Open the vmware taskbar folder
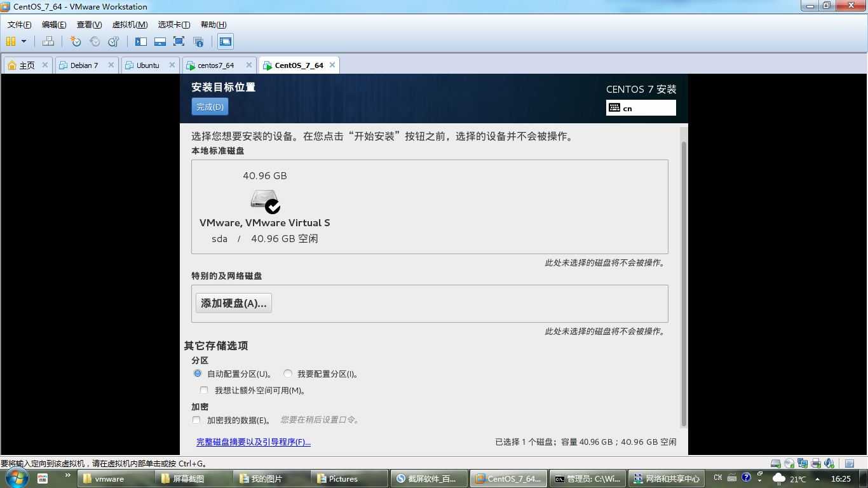 click(x=116, y=479)
